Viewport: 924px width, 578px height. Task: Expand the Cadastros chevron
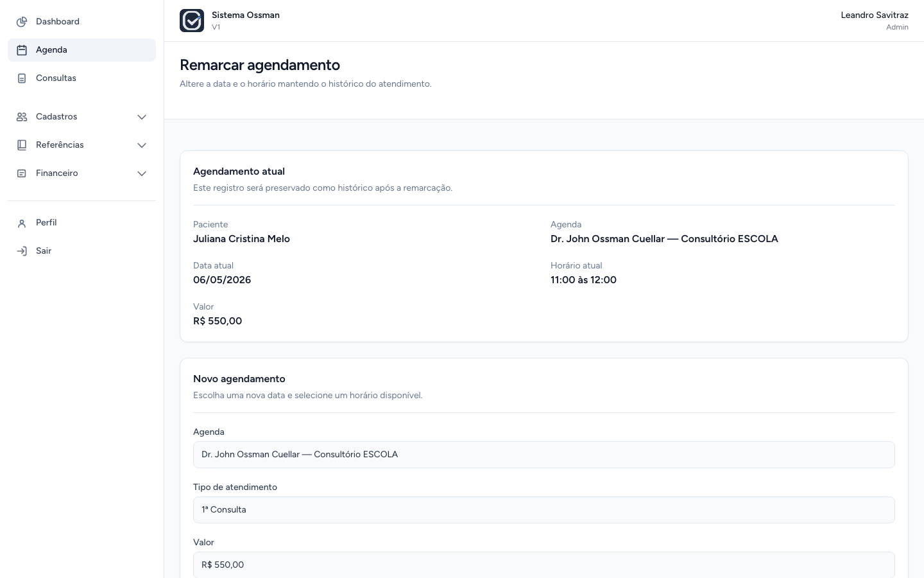point(142,117)
